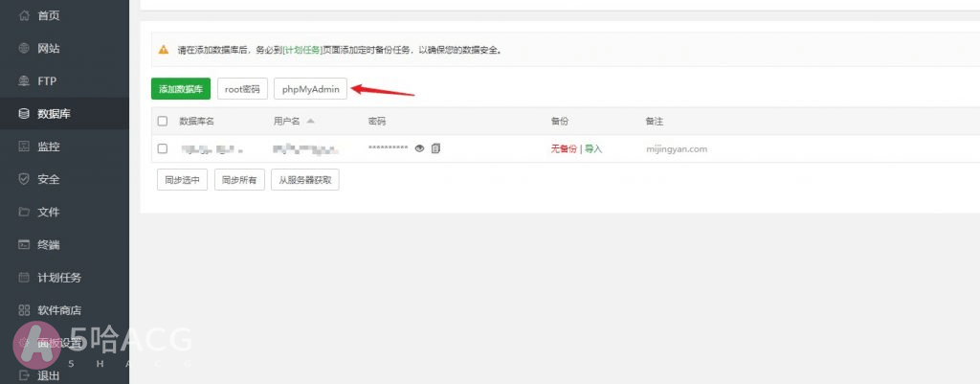
Task: Click the database icon beside 数据库
Action: (x=24, y=114)
